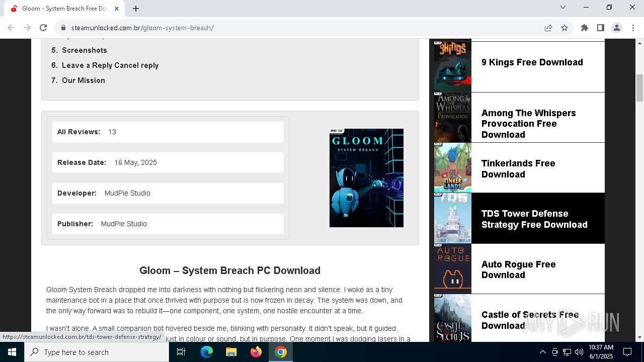Click the taskbar clock and date

601,352
